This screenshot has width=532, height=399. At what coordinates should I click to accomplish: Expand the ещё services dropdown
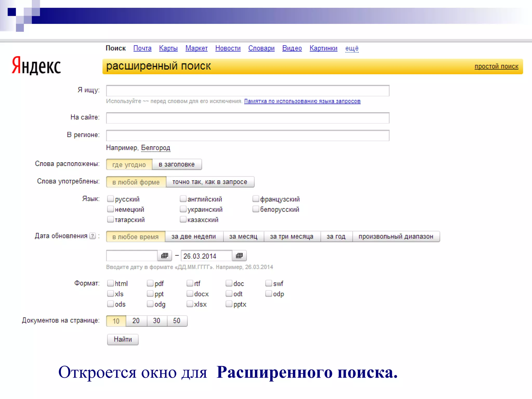[352, 48]
